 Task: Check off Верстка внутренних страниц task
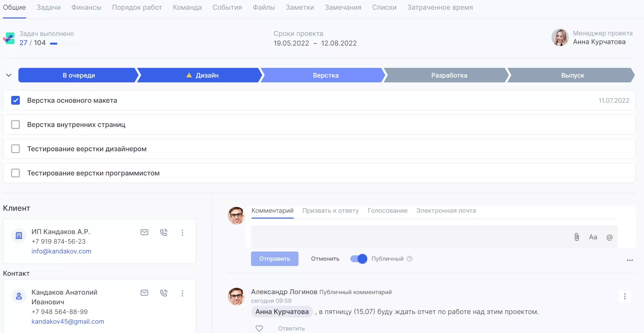coord(15,125)
